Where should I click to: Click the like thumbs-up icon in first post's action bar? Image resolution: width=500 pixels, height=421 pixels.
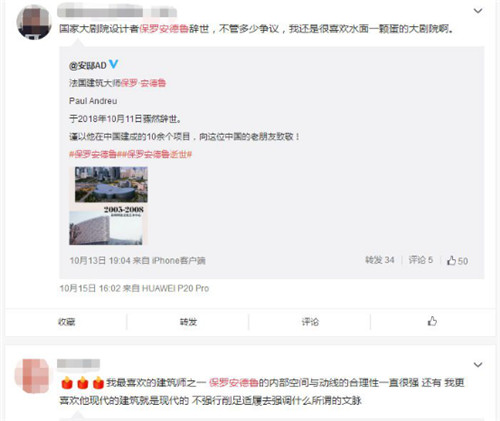[x=432, y=321]
